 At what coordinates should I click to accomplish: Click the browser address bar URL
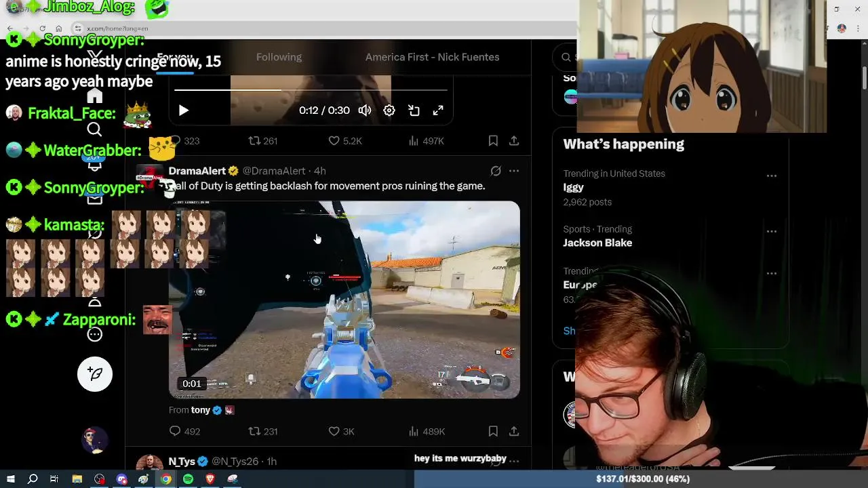tap(117, 28)
